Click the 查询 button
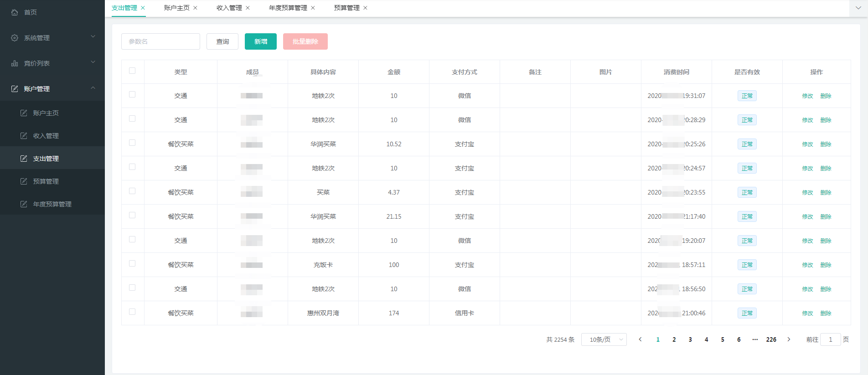The image size is (868, 375). click(222, 41)
